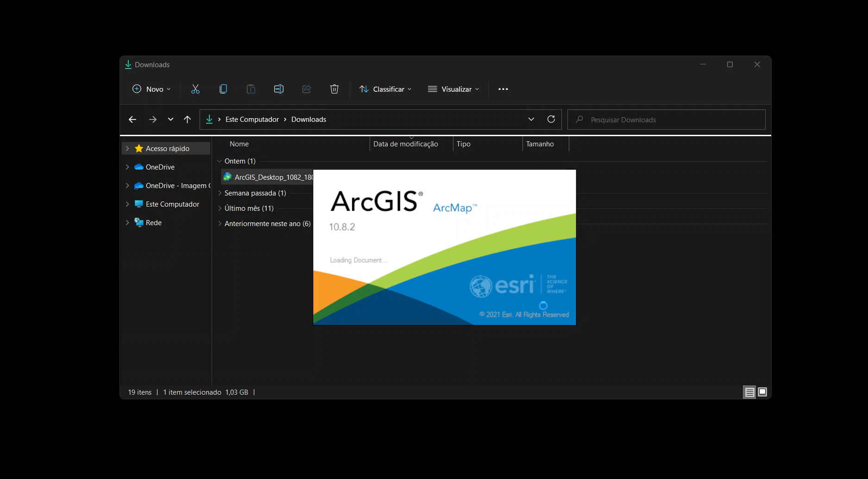Click the Share icon in the toolbar
Image resolution: width=868 pixels, height=479 pixels.
pyautogui.click(x=306, y=89)
